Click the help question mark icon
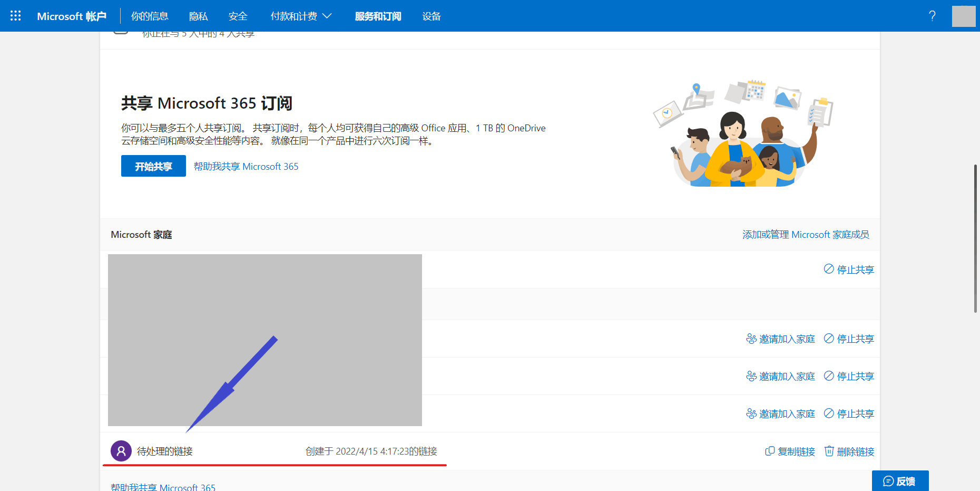The height and width of the screenshot is (491, 980). pyautogui.click(x=933, y=16)
